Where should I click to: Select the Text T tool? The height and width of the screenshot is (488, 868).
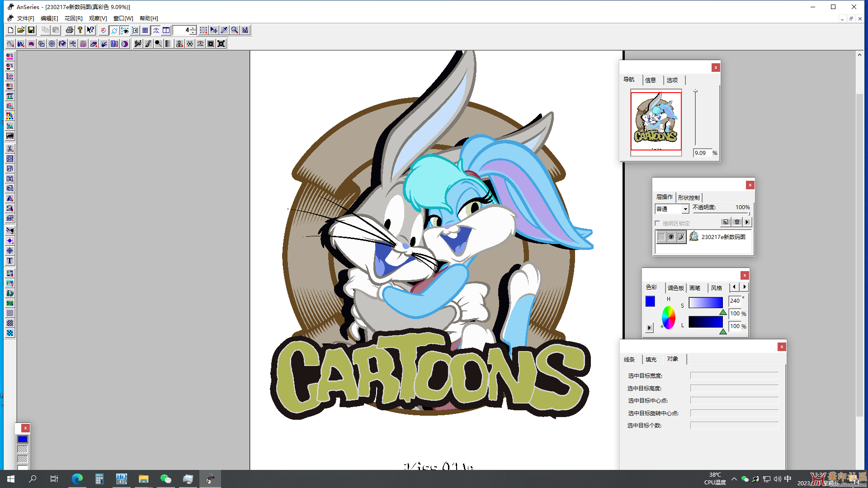tap(10, 261)
